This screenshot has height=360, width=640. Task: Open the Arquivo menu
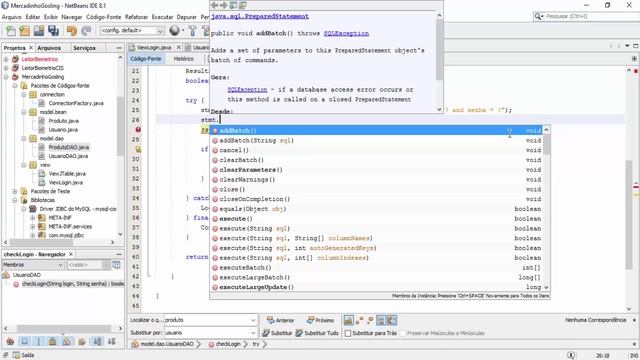(11, 17)
